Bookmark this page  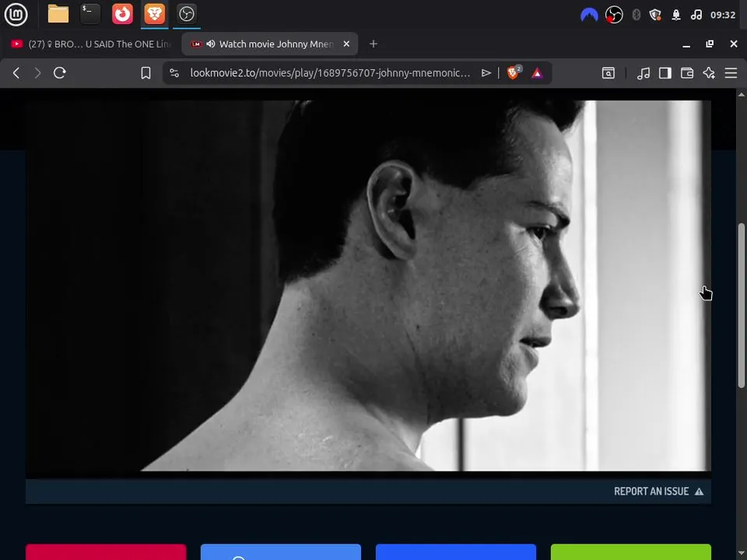point(146,73)
